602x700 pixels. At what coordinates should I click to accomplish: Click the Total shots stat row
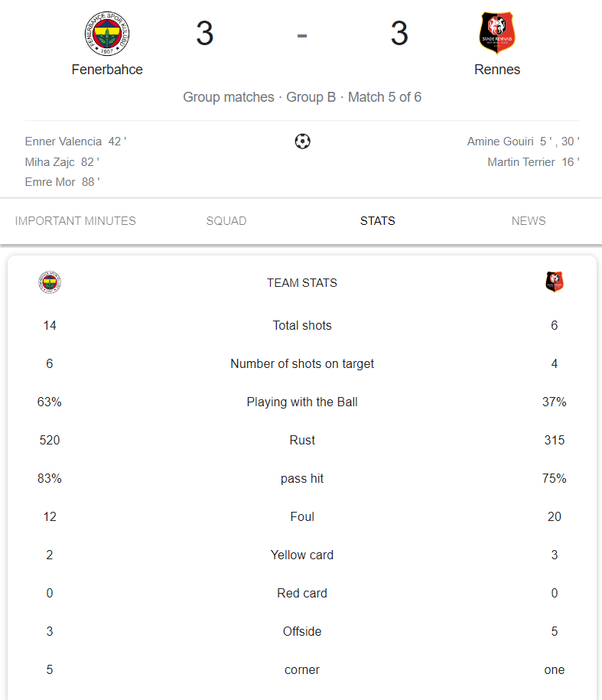302,325
